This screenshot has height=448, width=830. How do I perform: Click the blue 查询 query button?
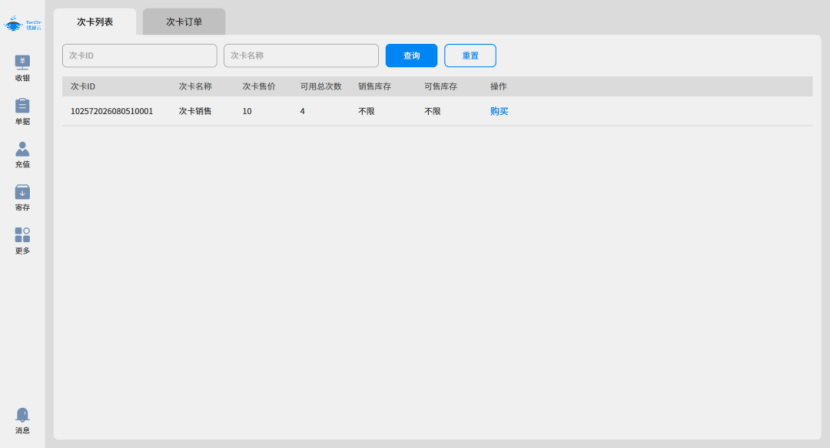pyautogui.click(x=411, y=56)
